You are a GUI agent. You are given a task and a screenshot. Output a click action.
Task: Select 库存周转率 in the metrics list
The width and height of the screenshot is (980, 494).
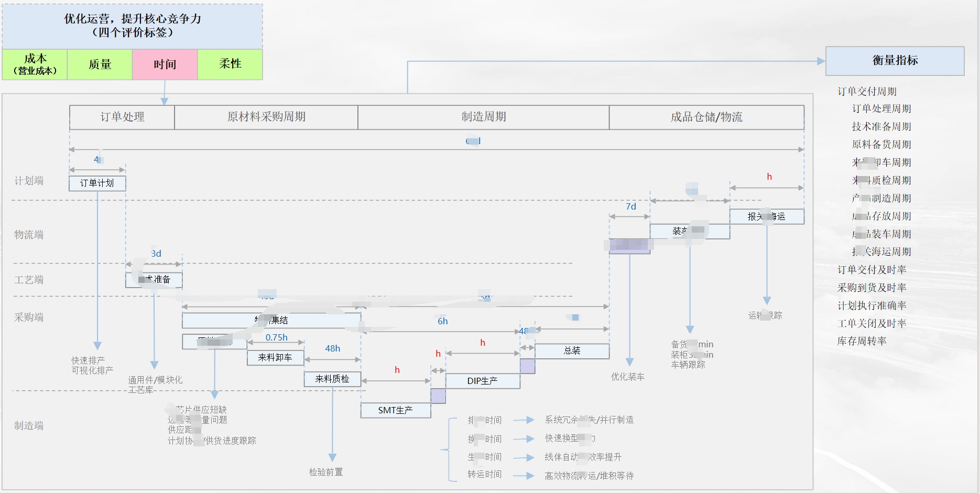862,341
